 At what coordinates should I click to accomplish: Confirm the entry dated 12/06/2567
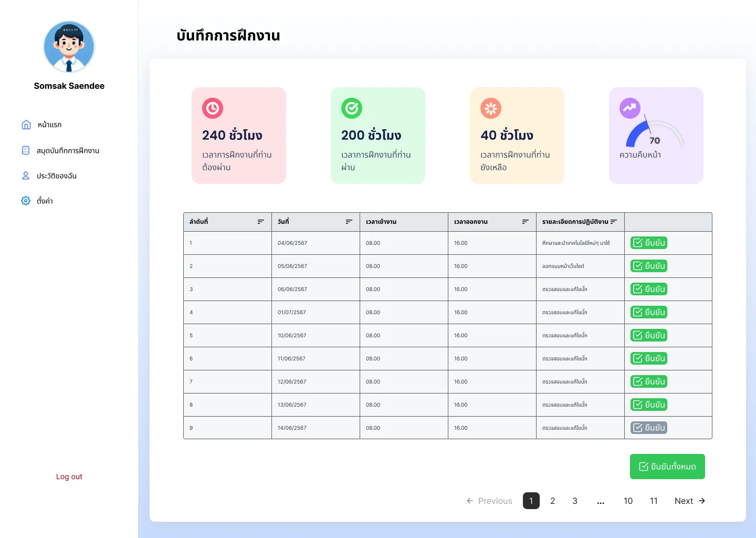coord(649,381)
